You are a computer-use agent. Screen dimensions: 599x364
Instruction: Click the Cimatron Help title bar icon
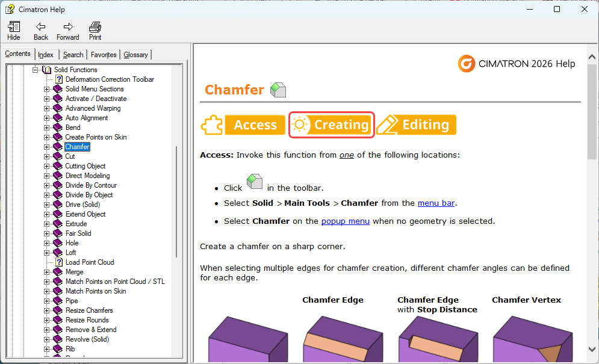(x=10, y=9)
